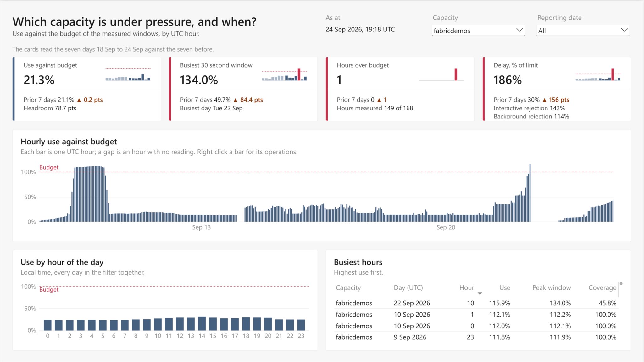Click the Sep 20 axis label on the hourly chart

[446, 227]
